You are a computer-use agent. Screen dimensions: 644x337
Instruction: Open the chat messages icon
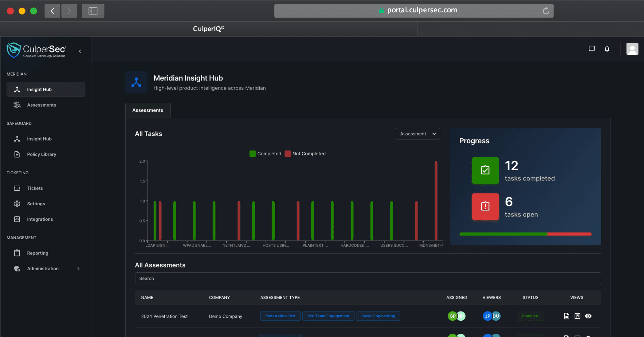click(591, 49)
